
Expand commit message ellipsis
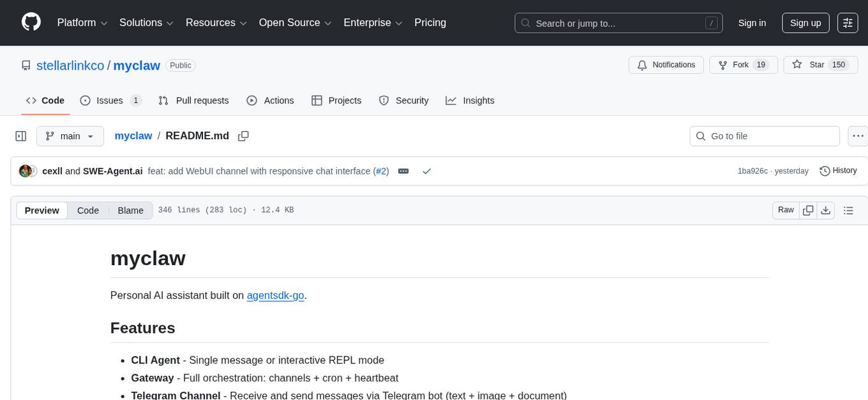403,171
